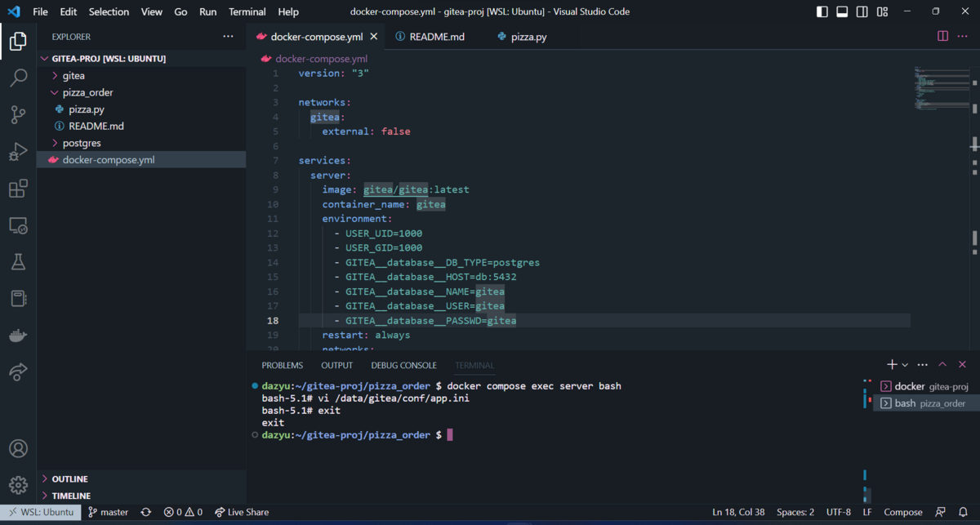Toggle panel layout button in title bar
Viewport: 980px width, 525px height.
(x=842, y=11)
